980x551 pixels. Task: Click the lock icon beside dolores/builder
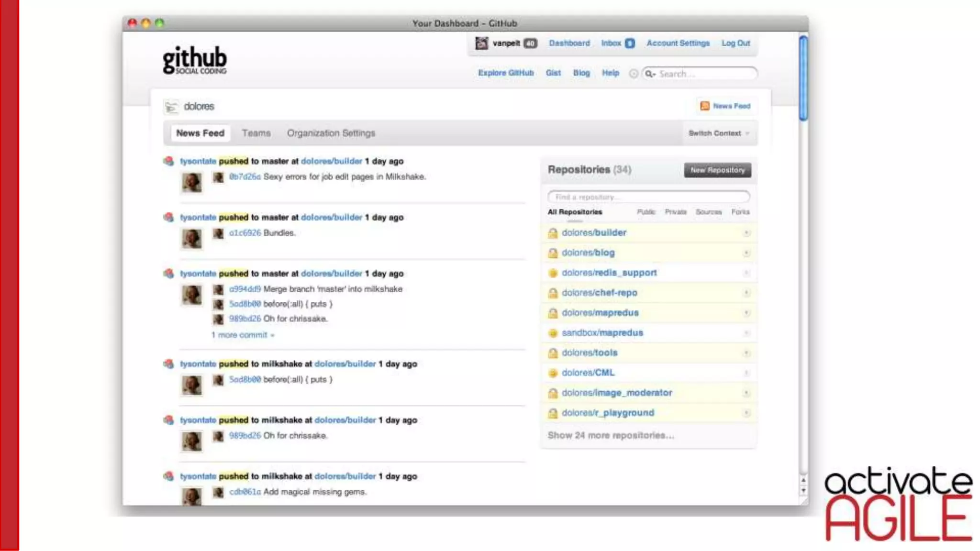coord(553,233)
